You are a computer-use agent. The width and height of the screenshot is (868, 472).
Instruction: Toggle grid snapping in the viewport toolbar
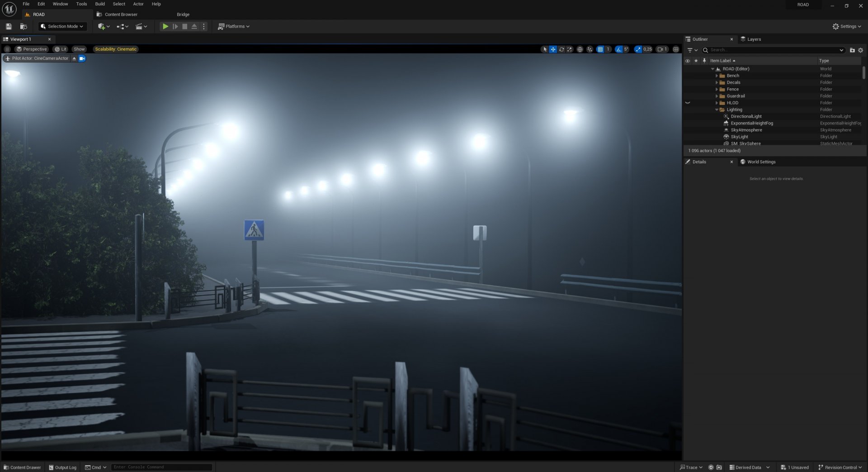coord(600,49)
